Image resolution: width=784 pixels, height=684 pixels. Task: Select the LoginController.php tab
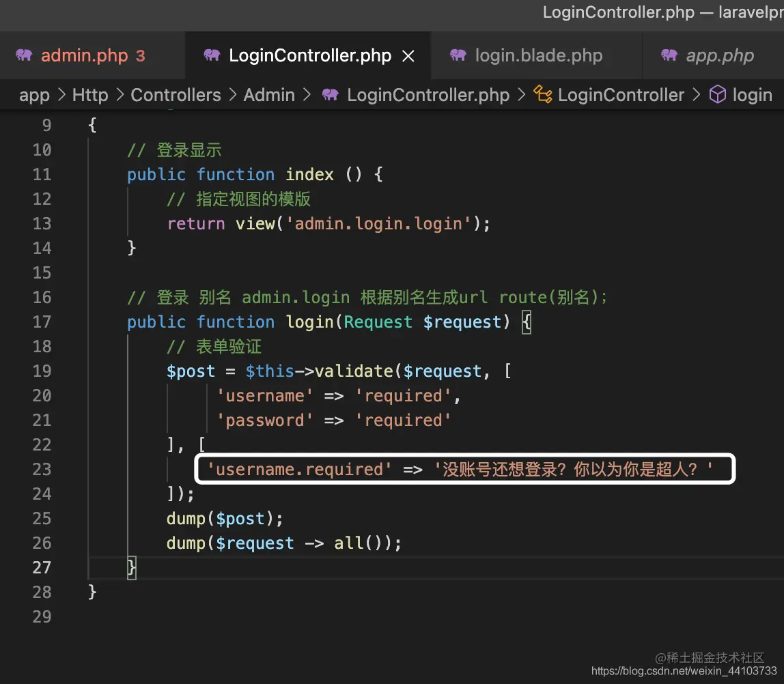tap(307, 55)
